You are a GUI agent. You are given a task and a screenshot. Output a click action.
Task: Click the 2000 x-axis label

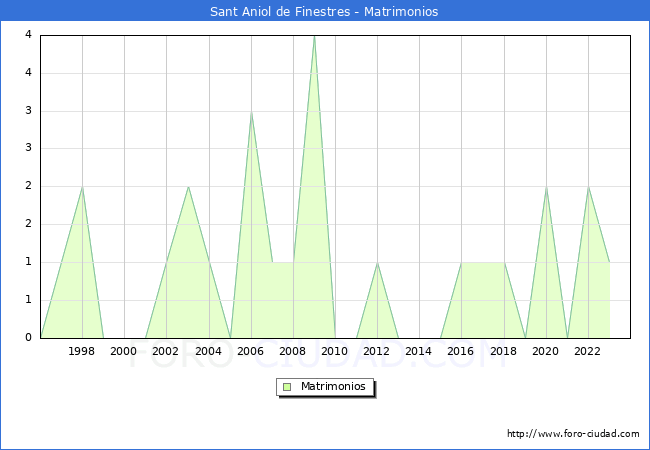tap(124, 351)
